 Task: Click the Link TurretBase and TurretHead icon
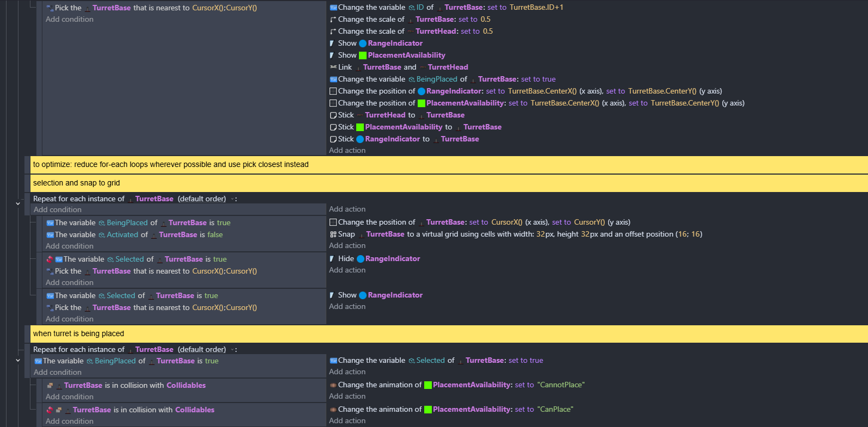[333, 67]
